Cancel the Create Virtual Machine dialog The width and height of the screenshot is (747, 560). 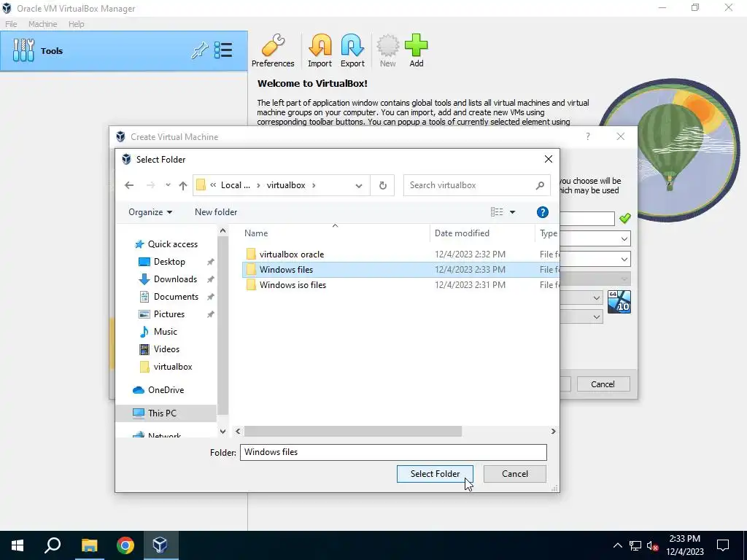(x=603, y=384)
